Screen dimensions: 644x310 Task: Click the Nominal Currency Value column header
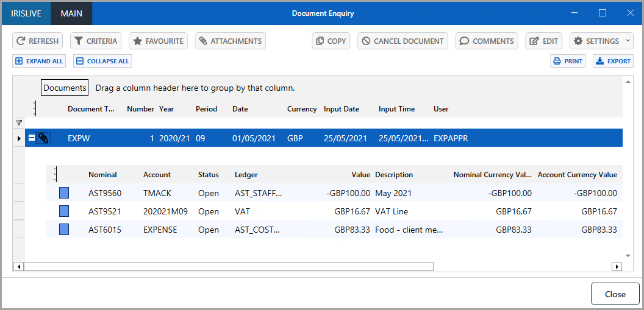(492, 175)
